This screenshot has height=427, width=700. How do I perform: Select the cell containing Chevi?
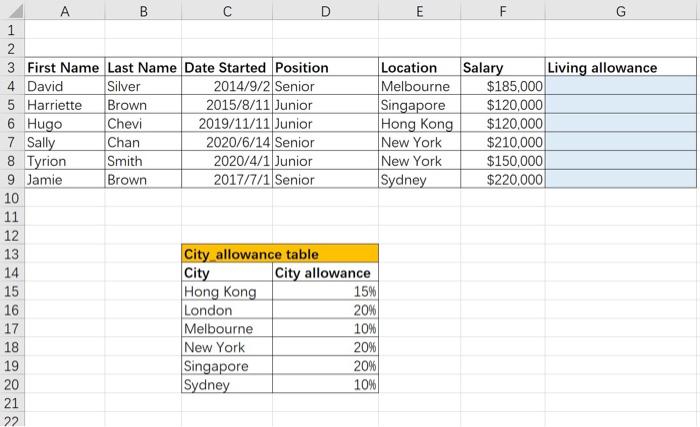(143, 123)
